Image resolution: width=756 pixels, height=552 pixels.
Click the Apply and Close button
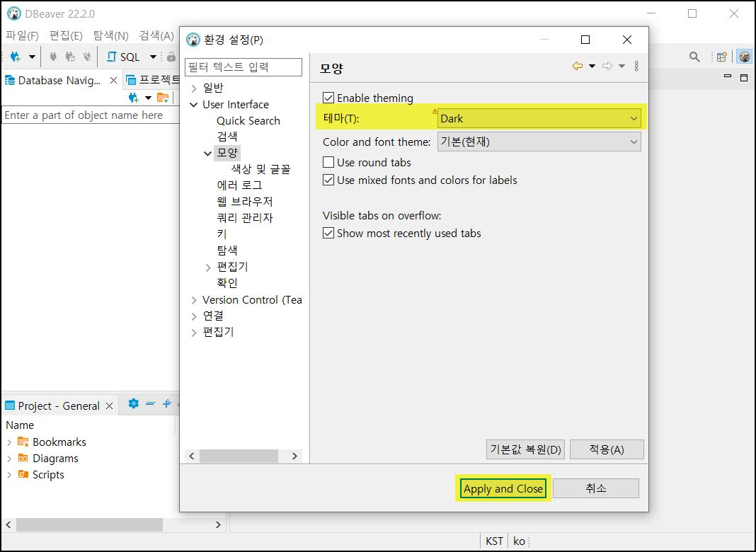tap(503, 488)
